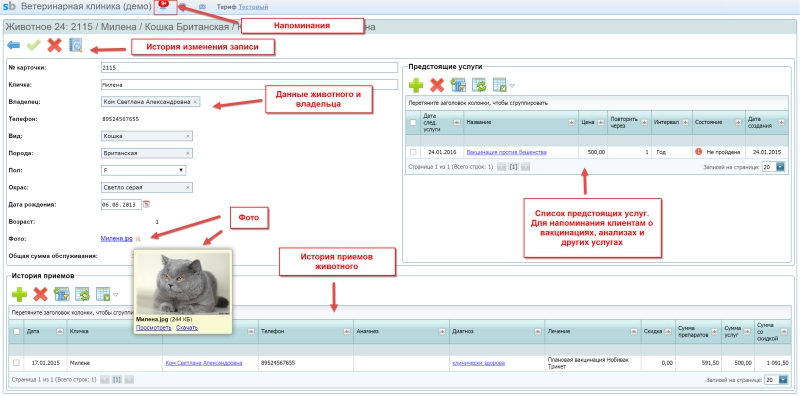The image size is (800, 396).
Task: Delete the animal record with the red cross
Action: click(x=55, y=46)
